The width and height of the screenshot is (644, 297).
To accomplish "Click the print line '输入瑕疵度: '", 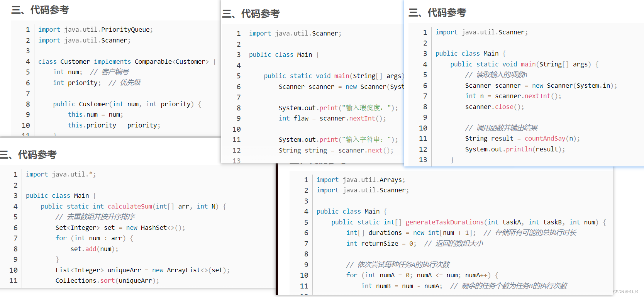I will 338,108.
